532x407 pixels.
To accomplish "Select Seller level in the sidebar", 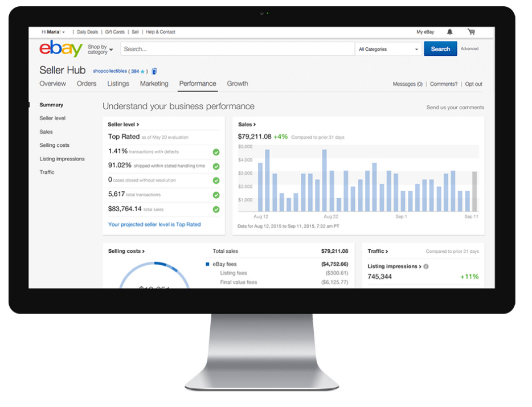I will (52, 118).
